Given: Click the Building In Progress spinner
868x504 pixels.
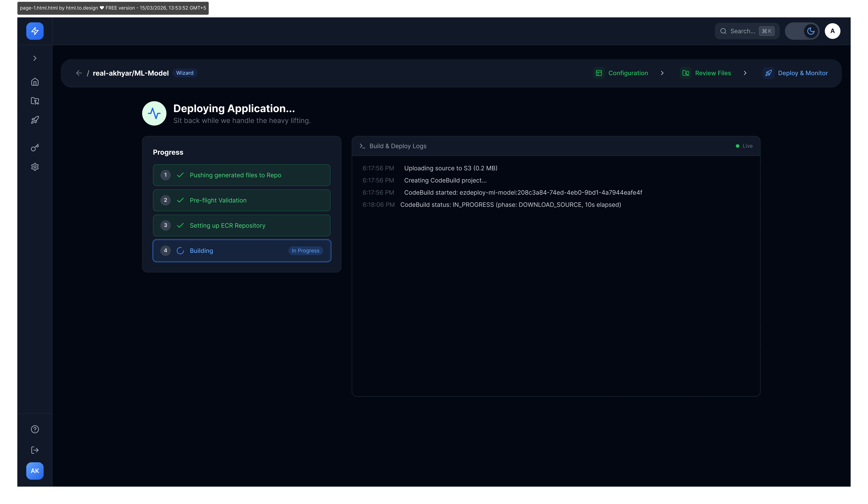Looking at the screenshot, I should [181, 251].
